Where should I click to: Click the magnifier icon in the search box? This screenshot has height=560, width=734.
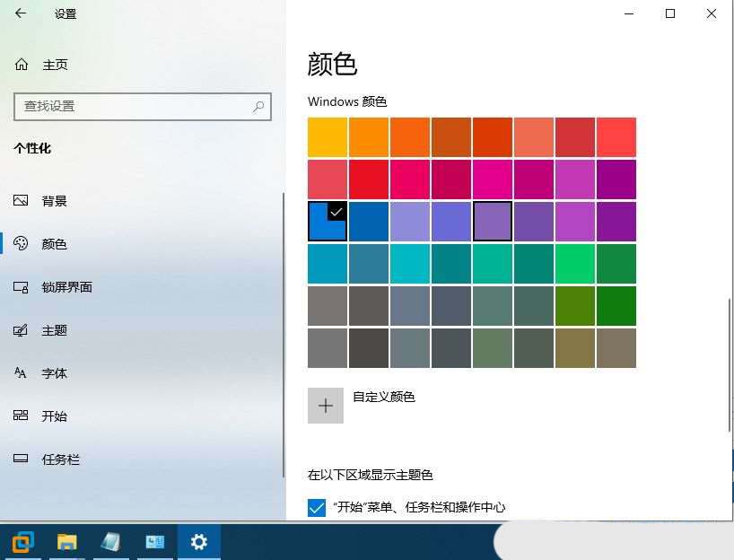[x=258, y=106]
